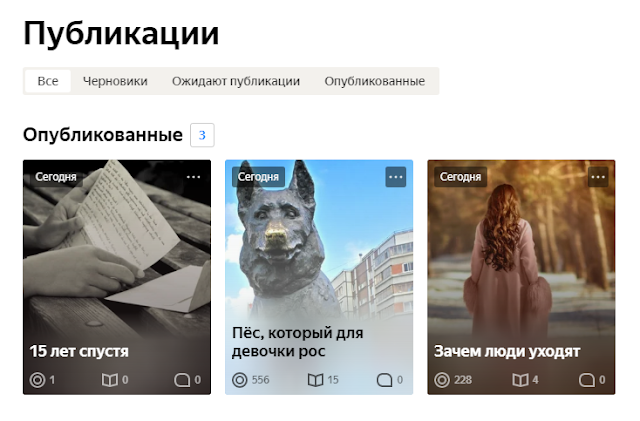Click views icon on '15 лет спустя' card
Viewport: 640px width, 421px height.
[37, 380]
